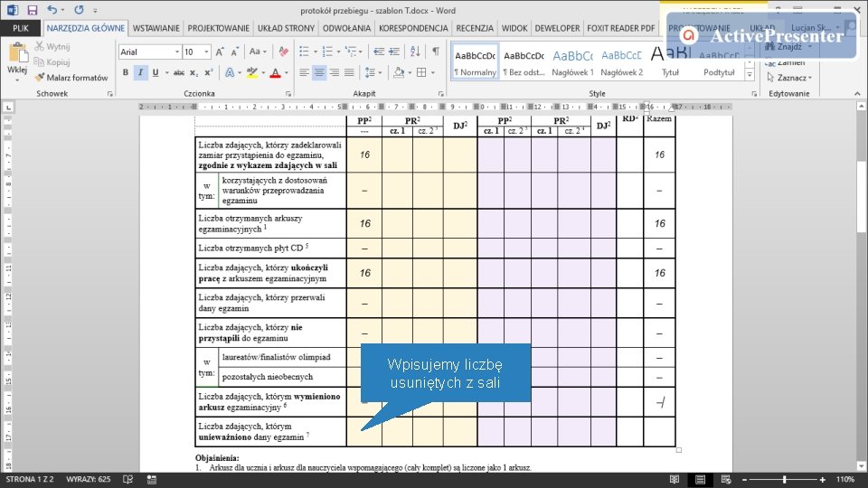Switch to KORESPONDENCJA tab
This screenshot has height=488, width=868.
coord(413,28)
